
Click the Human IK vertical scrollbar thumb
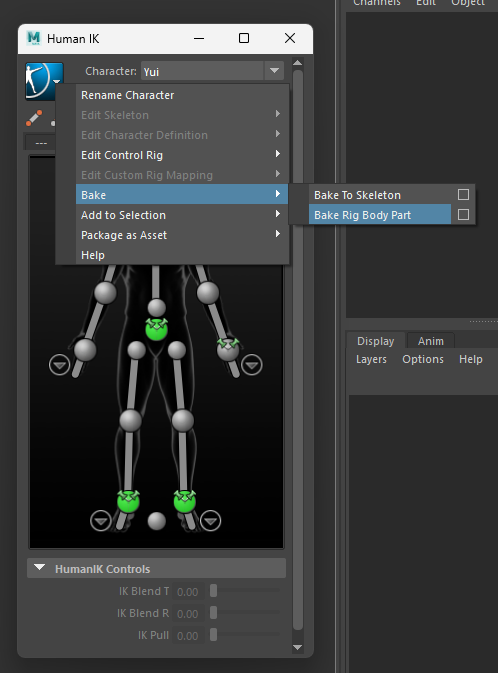point(298,350)
